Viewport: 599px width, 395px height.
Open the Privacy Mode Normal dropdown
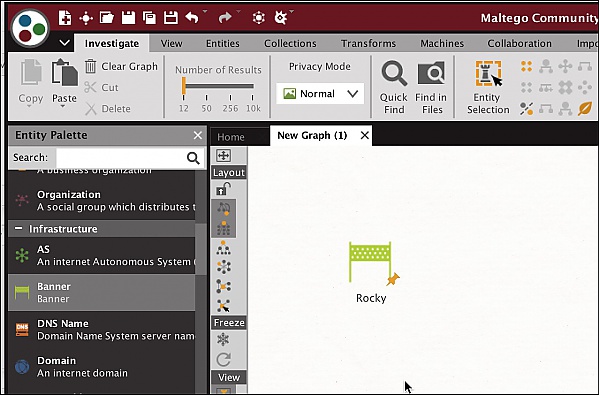pyautogui.click(x=320, y=94)
